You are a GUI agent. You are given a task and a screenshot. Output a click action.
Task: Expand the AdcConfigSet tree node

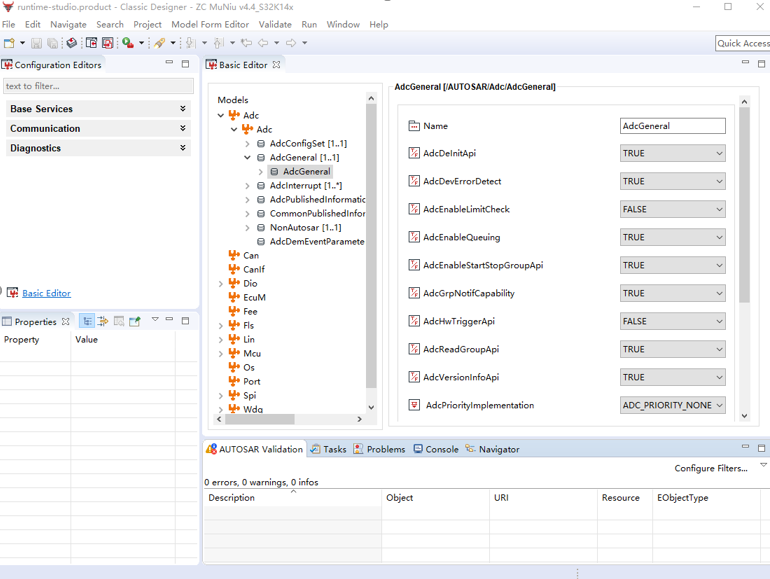(x=248, y=144)
